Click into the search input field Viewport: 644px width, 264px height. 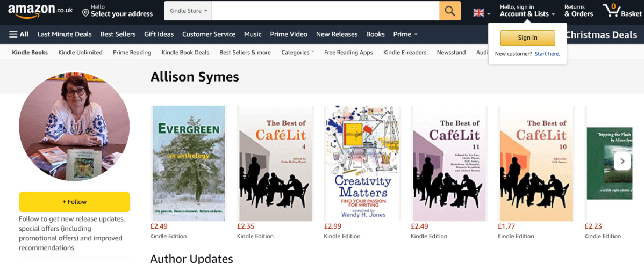click(325, 11)
